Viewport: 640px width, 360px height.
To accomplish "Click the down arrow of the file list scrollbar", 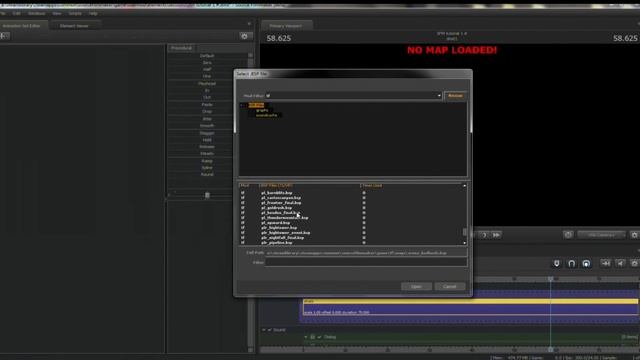I will 464,243.
